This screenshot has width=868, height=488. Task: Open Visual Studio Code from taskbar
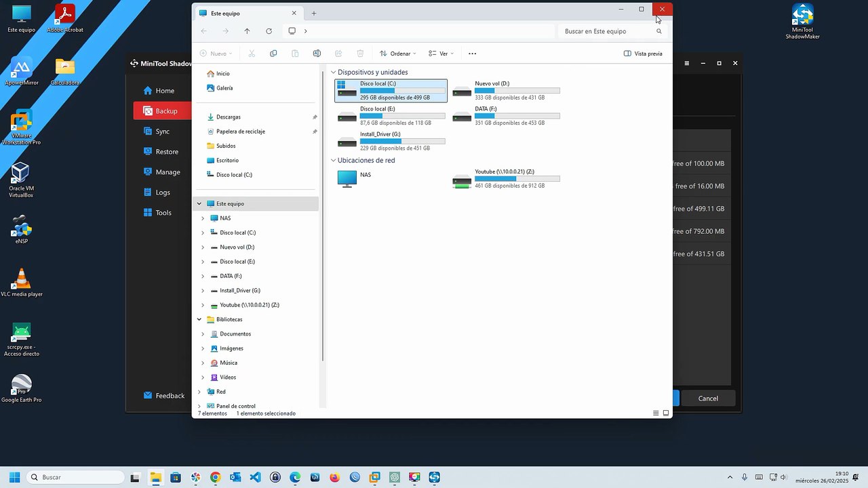[x=255, y=478]
